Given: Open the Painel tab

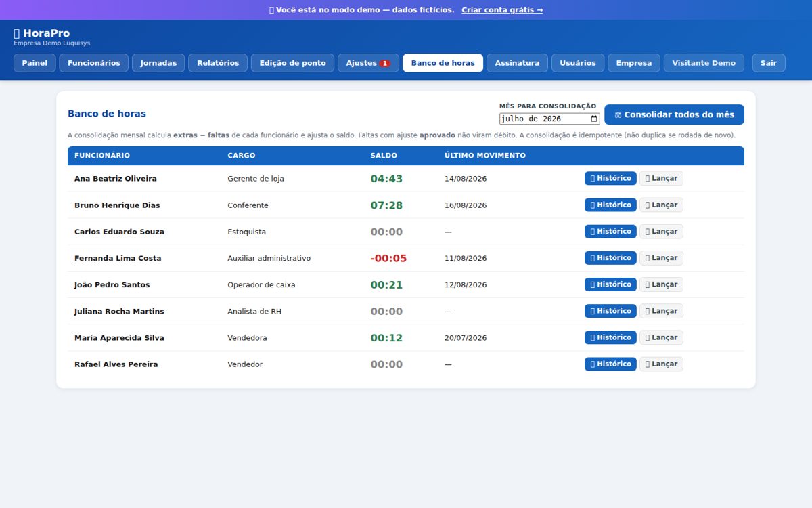Looking at the screenshot, I should pyautogui.click(x=35, y=63).
